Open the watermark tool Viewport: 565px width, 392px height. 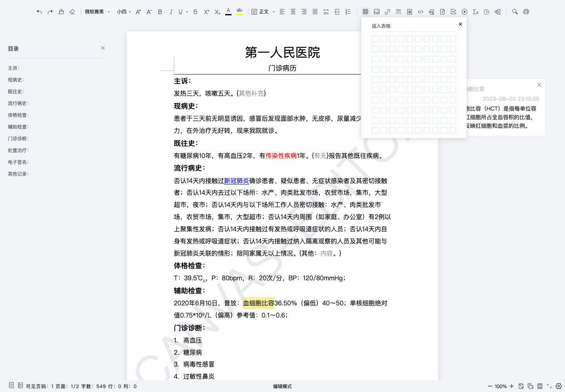coord(410,12)
